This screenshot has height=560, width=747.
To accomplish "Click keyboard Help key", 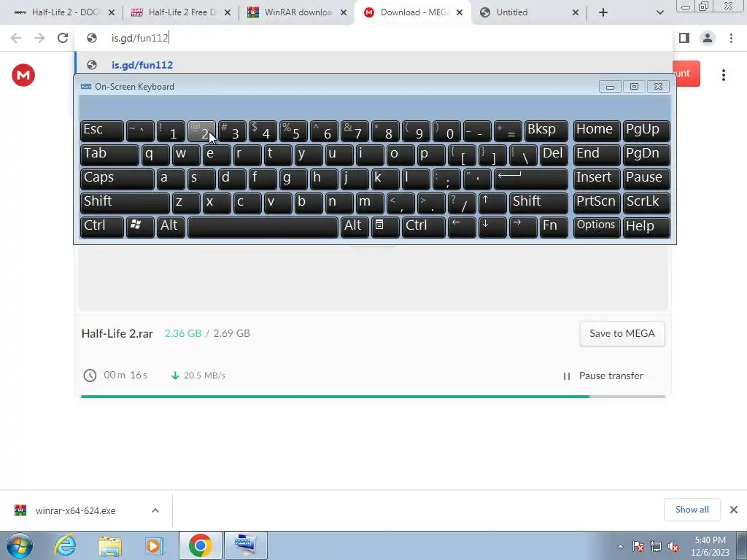I will pyautogui.click(x=646, y=227).
